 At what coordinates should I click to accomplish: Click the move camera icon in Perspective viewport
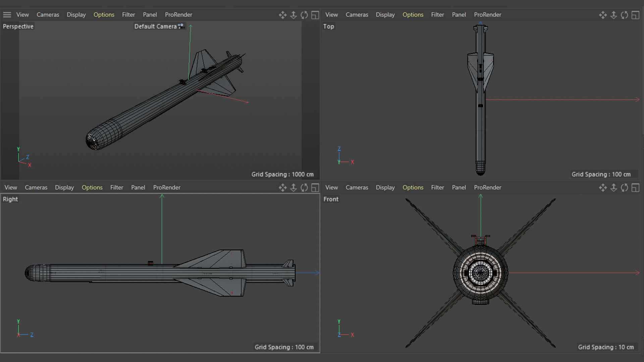click(282, 15)
